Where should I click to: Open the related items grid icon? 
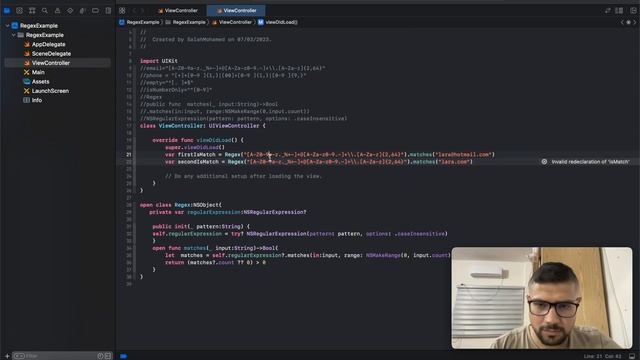point(122,11)
